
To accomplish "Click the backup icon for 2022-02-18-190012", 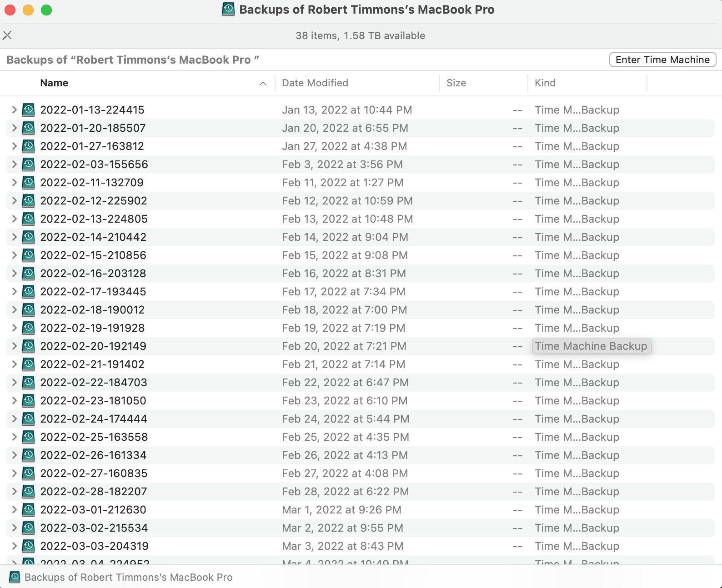I will click(x=28, y=310).
